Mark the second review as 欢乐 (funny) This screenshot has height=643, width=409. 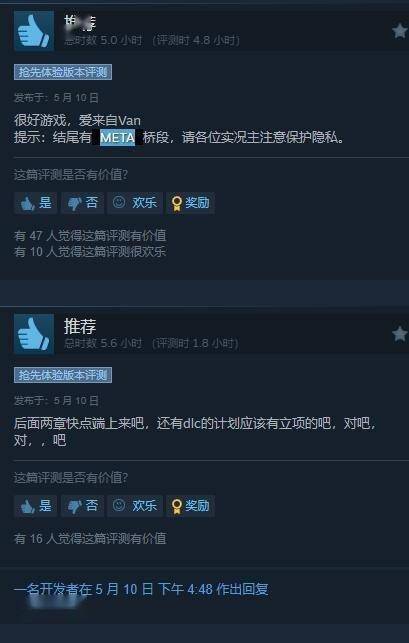coord(135,506)
